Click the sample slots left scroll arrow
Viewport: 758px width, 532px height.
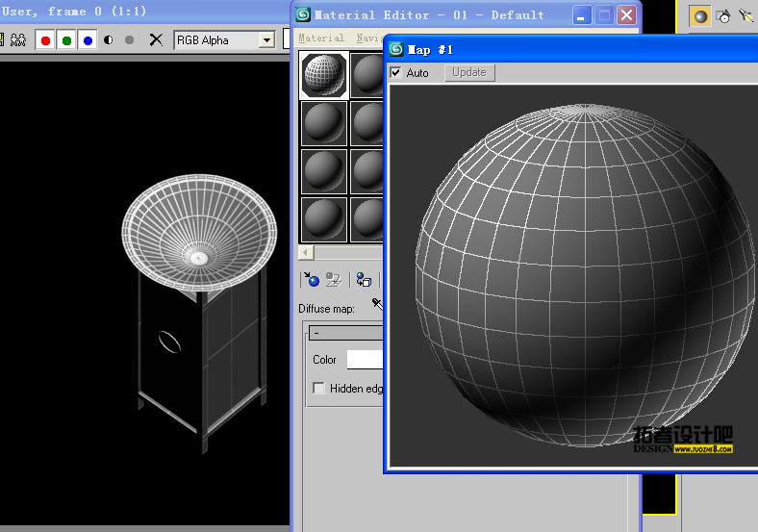tap(306, 252)
